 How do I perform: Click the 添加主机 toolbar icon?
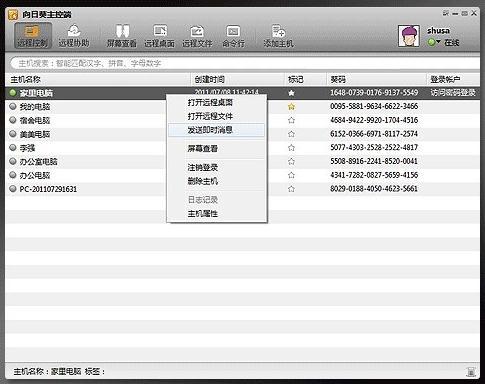(278, 36)
